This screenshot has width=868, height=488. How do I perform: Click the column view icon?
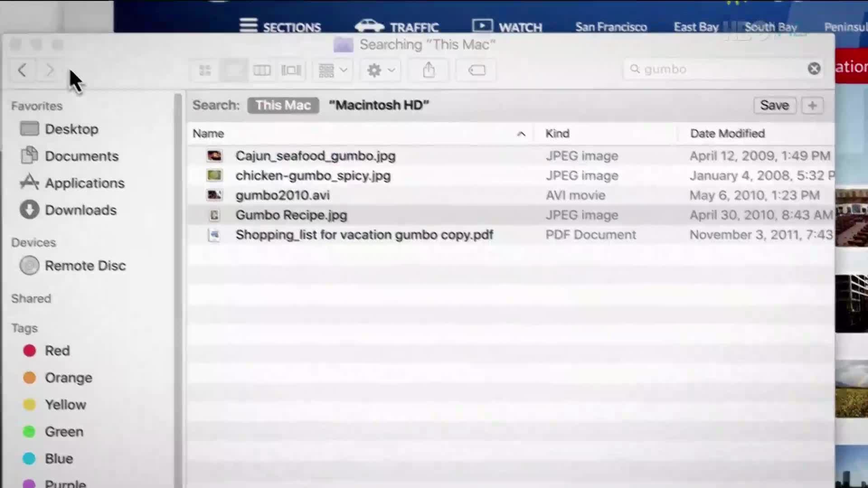coord(262,70)
